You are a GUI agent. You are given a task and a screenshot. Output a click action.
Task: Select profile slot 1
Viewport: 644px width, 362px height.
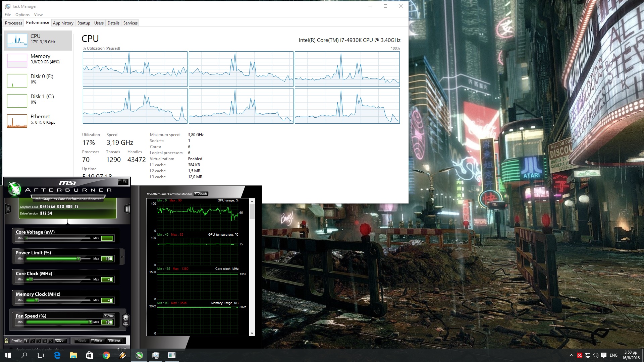click(26, 341)
